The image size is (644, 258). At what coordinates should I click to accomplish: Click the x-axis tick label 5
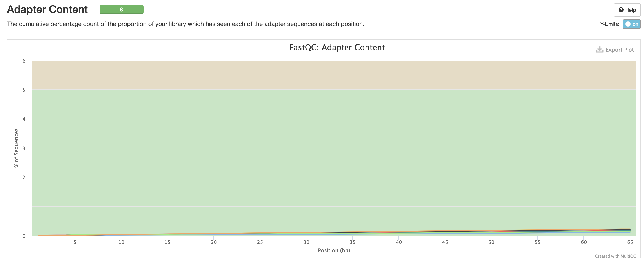75,242
